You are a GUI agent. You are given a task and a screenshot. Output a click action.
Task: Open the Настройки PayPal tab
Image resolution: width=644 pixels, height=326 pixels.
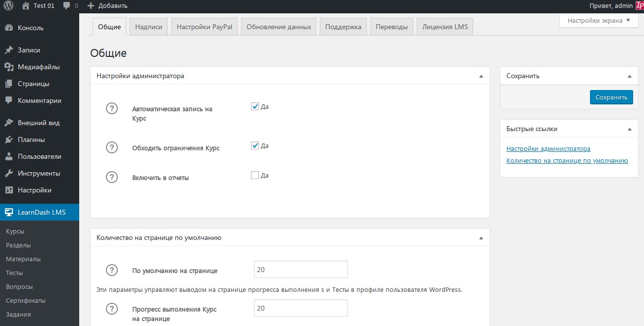[x=204, y=27]
